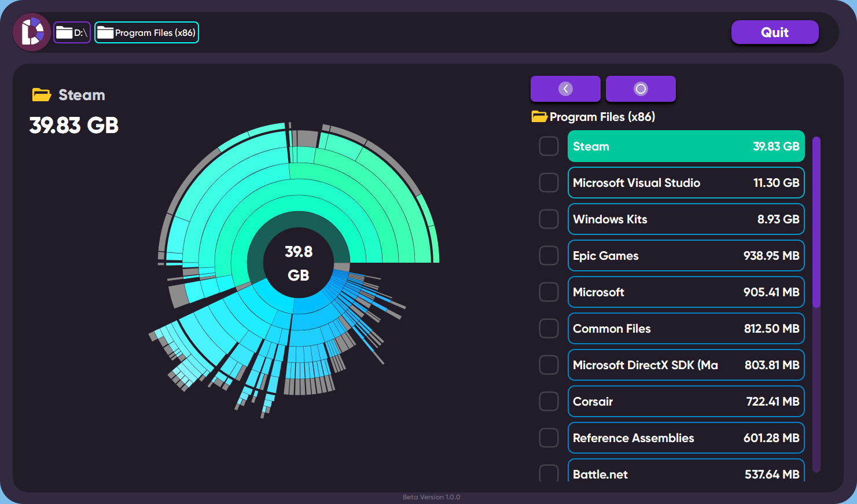Select the Microsoft folder checkbox
The height and width of the screenshot is (504, 857).
coord(549,292)
